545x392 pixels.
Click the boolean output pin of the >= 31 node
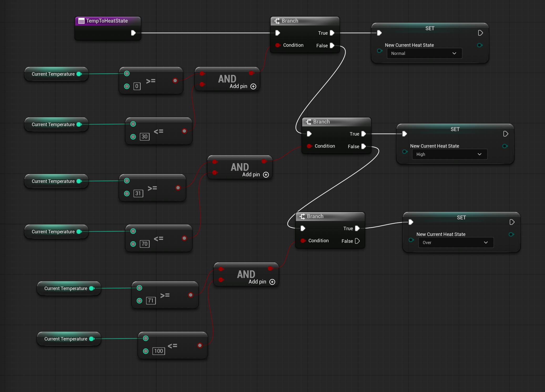(x=178, y=188)
